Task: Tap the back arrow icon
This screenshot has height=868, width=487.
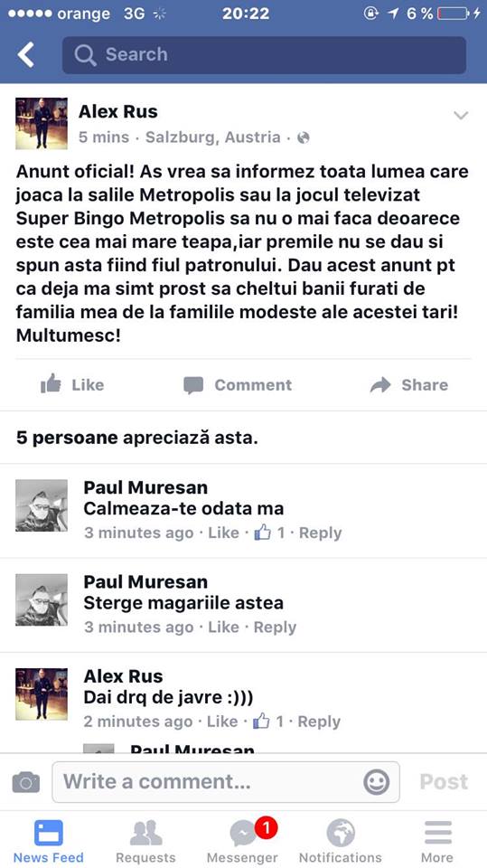Action: point(26,55)
